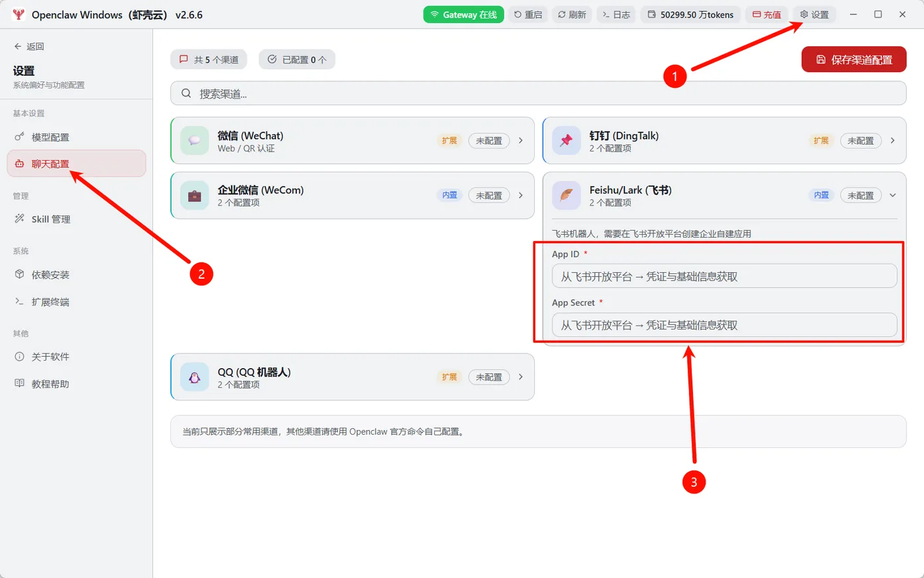The image size is (924, 578).
Task: Open 教程帮助 in the sidebar
Action: pos(77,384)
